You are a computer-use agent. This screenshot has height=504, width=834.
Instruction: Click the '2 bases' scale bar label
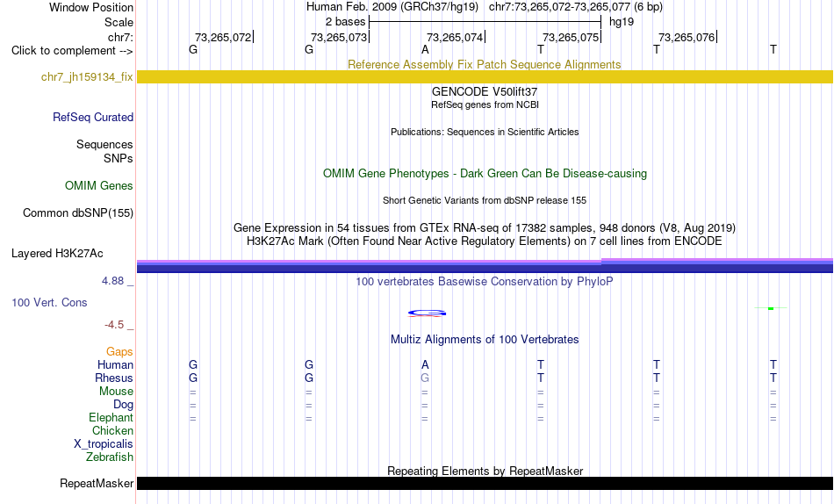tap(346, 22)
